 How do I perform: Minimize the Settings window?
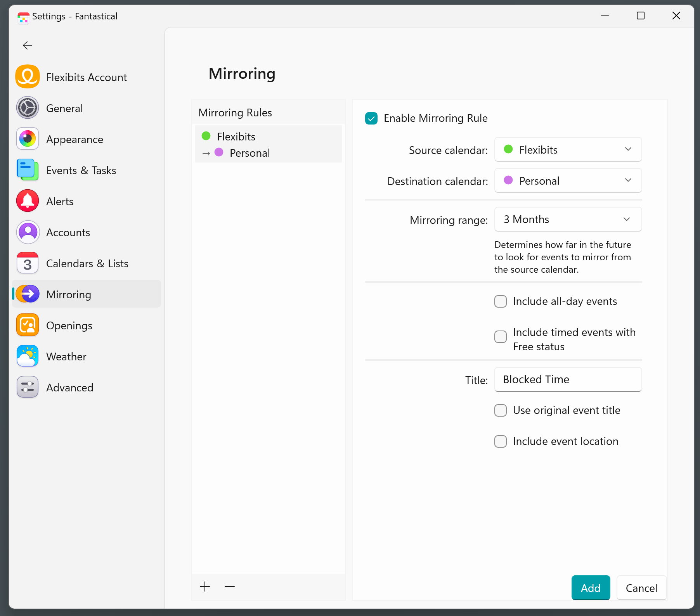(605, 16)
